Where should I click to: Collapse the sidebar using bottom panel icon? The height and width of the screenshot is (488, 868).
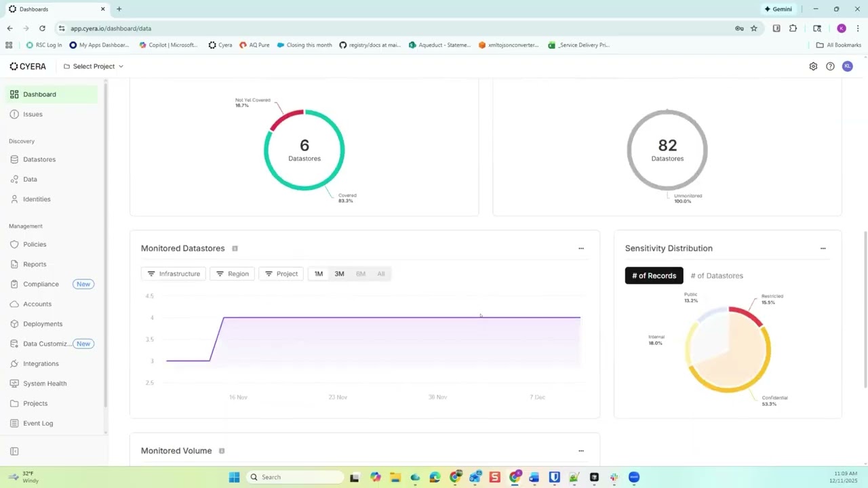pos(14,451)
